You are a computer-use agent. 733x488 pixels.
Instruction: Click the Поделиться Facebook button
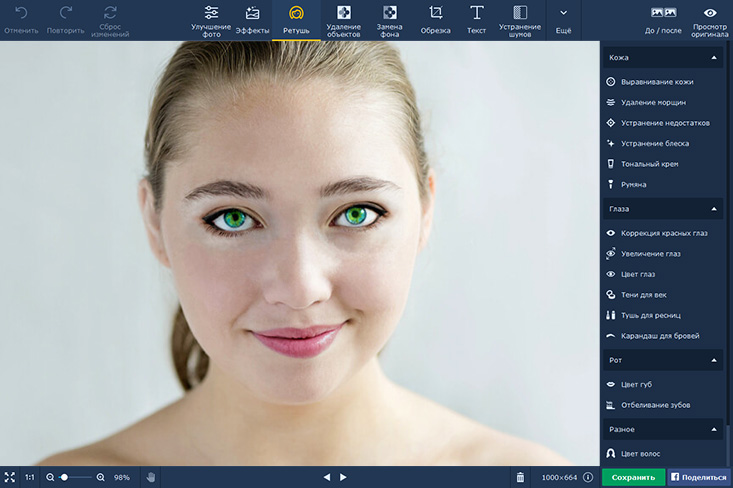click(699, 477)
